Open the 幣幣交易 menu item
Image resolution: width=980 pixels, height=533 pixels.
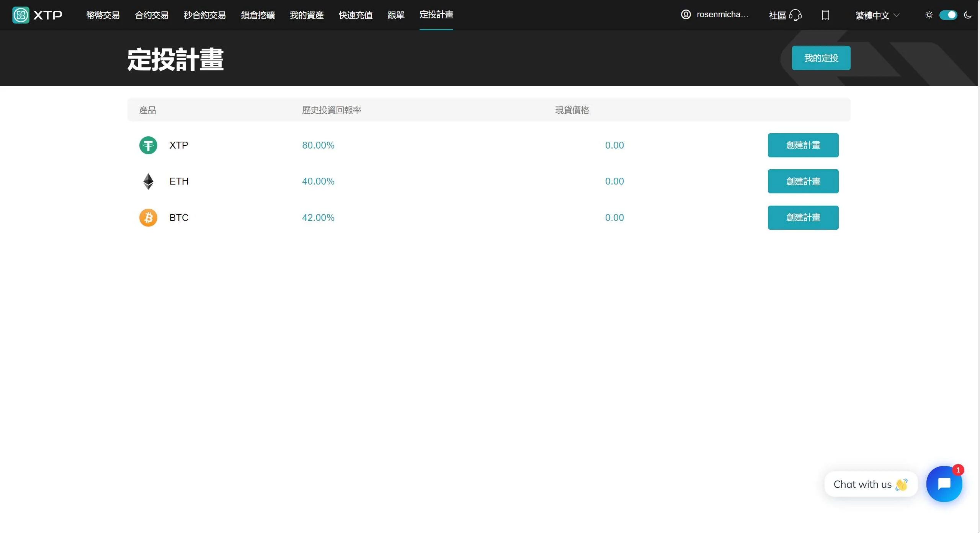pos(103,15)
